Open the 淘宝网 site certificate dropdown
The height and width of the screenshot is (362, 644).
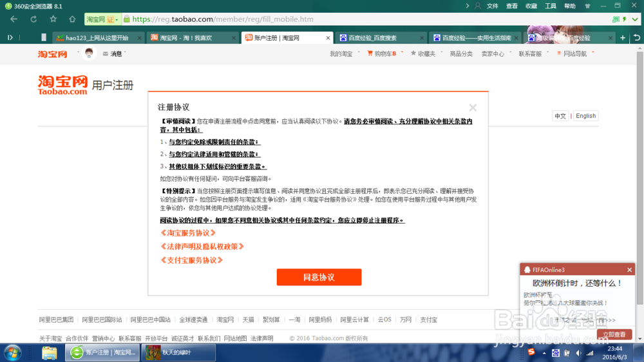[x=102, y=19]
